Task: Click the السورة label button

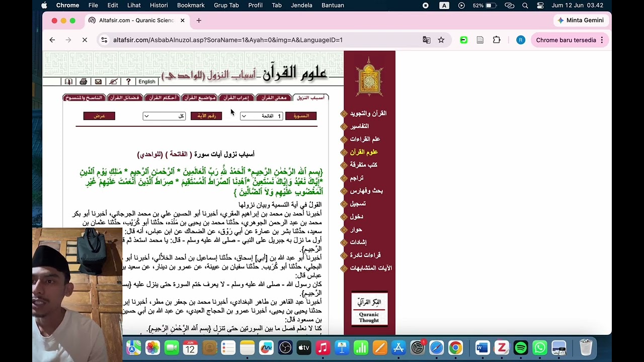Action: (x=301, y=116)
